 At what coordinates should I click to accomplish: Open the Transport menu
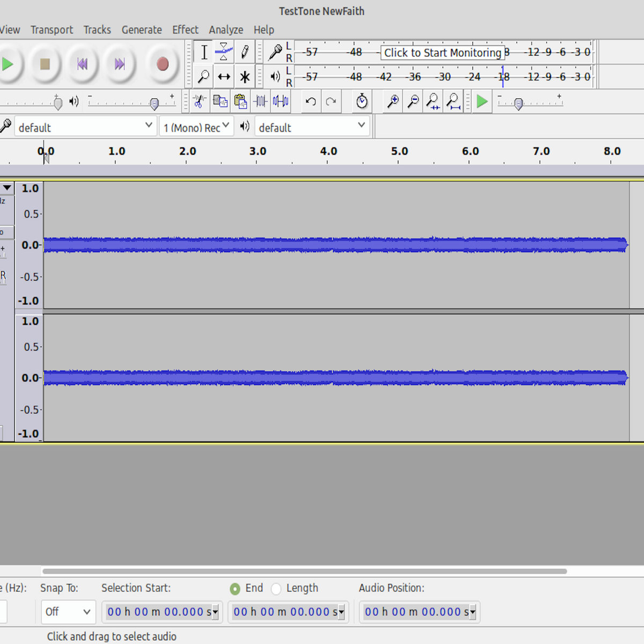[52, 30]
